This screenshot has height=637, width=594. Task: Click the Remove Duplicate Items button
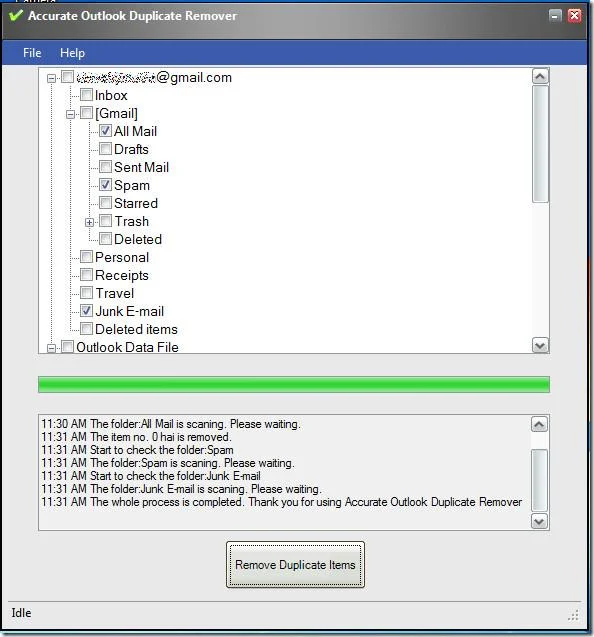(x=295, y=565)
